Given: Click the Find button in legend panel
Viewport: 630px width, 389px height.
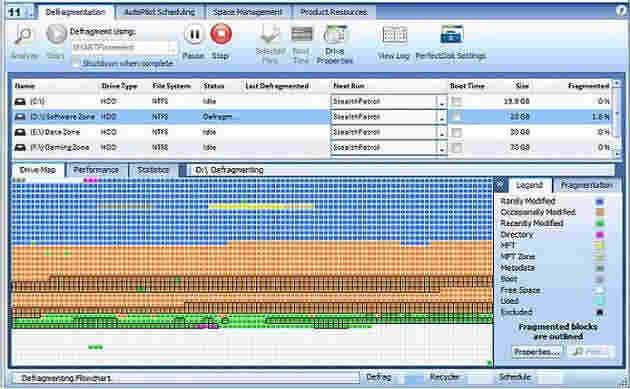Looking at the screenshot, I should click(591, 352).
